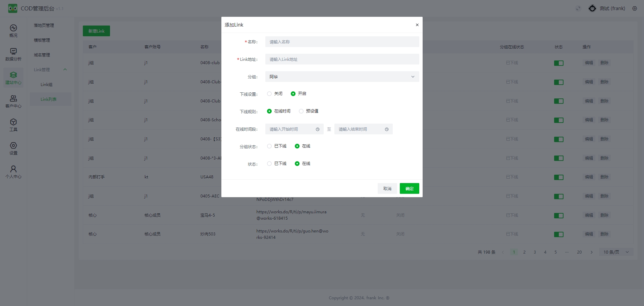Open the 个人中心 personal center section

tap(13, 172)
